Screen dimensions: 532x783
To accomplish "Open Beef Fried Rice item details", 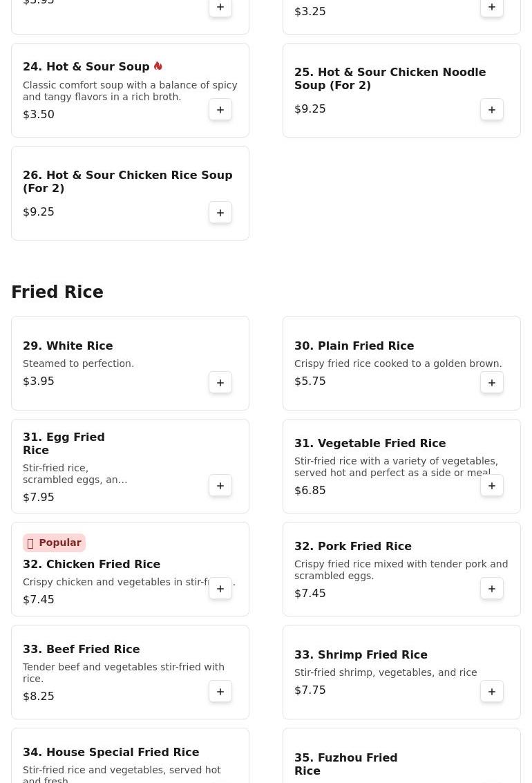I will [x=82, y=649].
